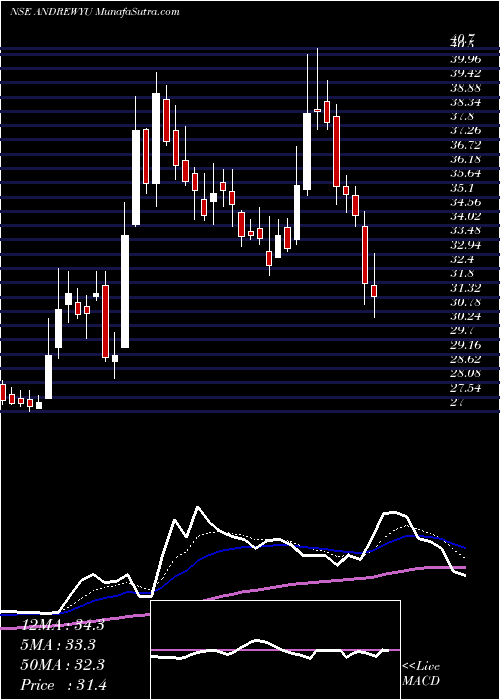Click the Price : 31.4 label
This screenshot has width=500, height=700.
63,684
